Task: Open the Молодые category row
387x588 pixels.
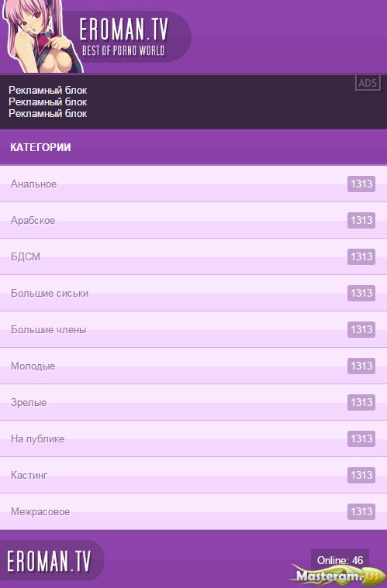Action: [193, 366]
